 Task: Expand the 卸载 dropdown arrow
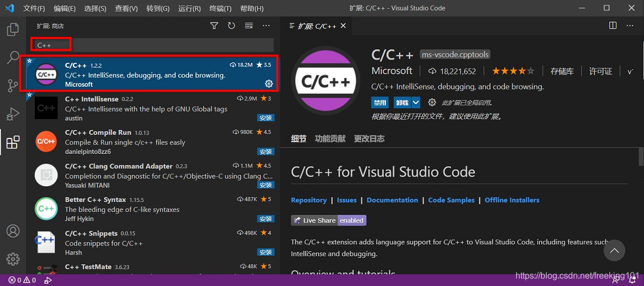point(416,102)
